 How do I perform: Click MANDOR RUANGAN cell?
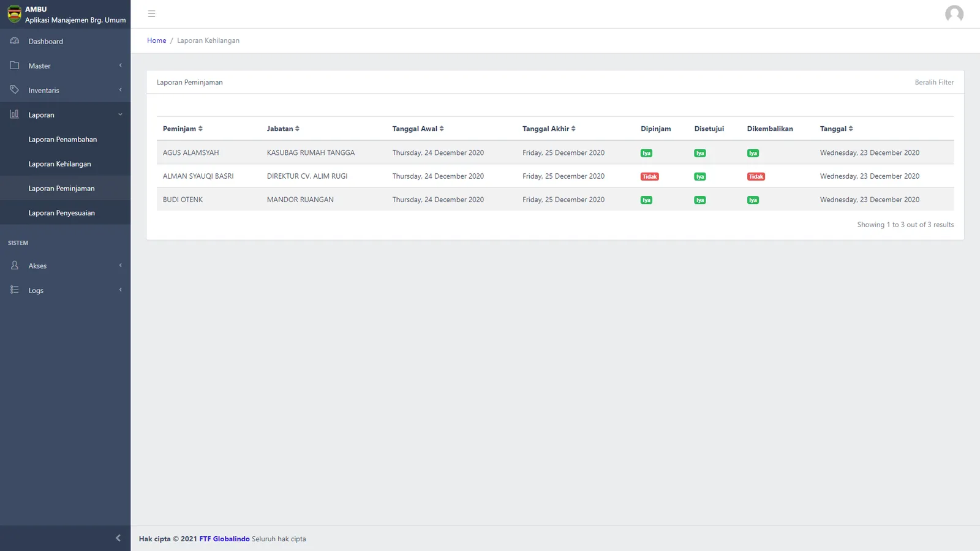[x=300, y=200]
